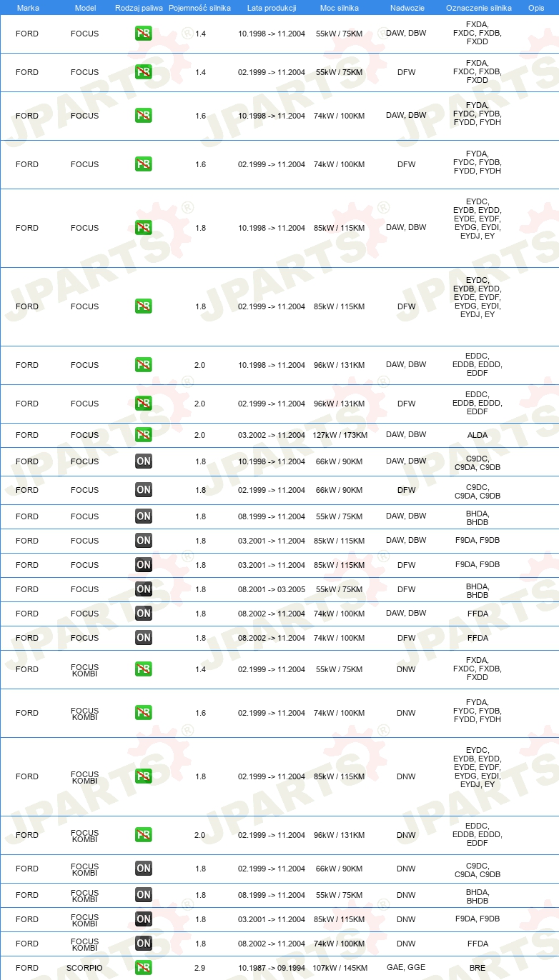This screenshot has height=980, width=559.
Task: Click the ON icon for Focus Kombi 85kW F9DA
Action: pos(144,919)
